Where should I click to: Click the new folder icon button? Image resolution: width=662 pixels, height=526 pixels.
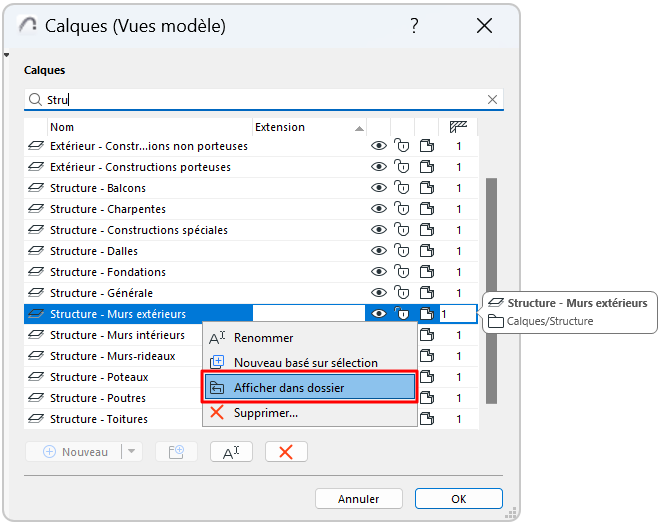(x=176, y=452)
